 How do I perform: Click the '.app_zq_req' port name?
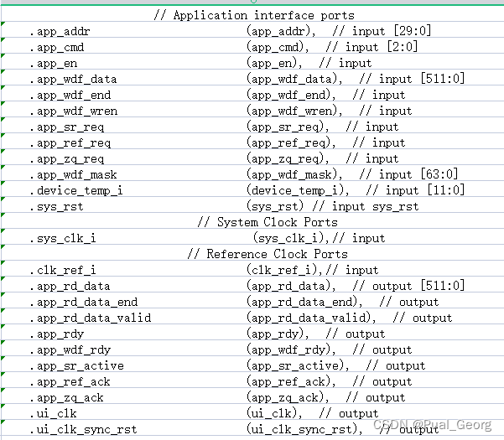(x=67, y=159)
